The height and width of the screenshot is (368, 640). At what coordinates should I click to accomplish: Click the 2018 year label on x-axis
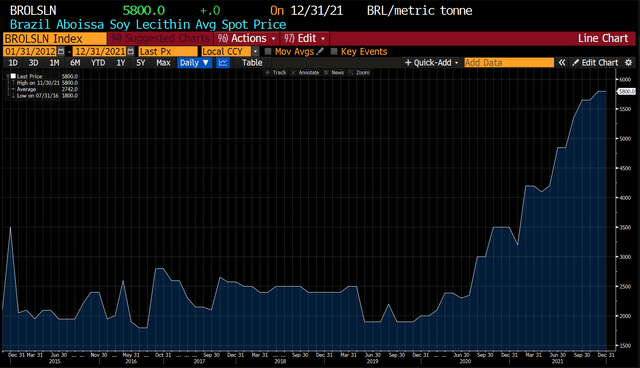(x=280, y=361)
